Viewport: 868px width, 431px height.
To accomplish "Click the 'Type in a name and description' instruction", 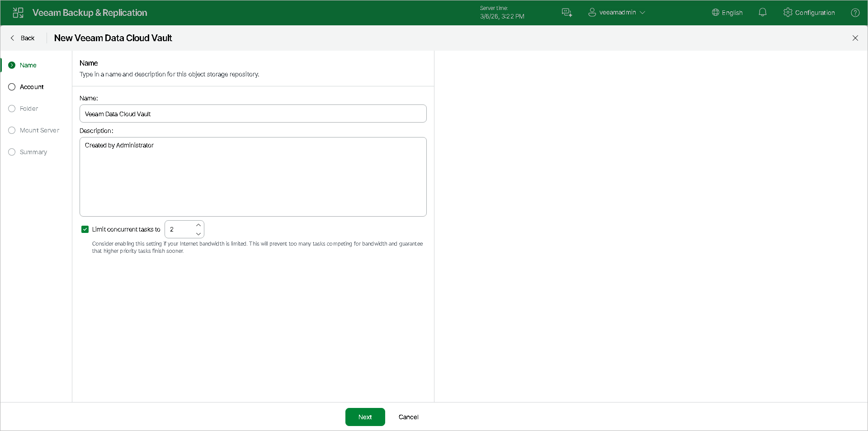I will click(170, 74).
